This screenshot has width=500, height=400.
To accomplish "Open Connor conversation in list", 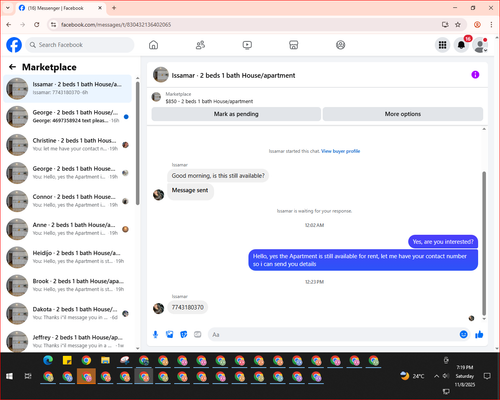I will (x=68, y=201).
